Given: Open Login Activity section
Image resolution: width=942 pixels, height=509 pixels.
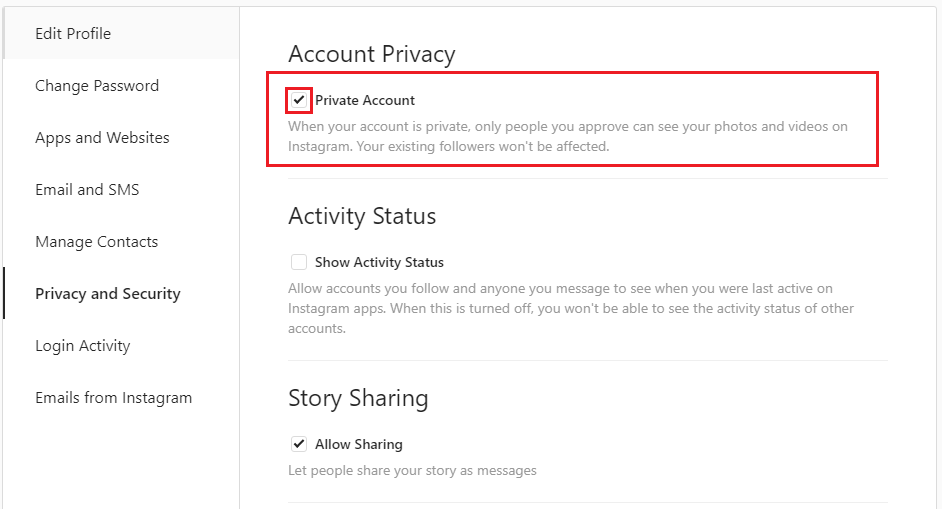Looking at the screenshot, I should pyautogui.click(x=83, y=346).
